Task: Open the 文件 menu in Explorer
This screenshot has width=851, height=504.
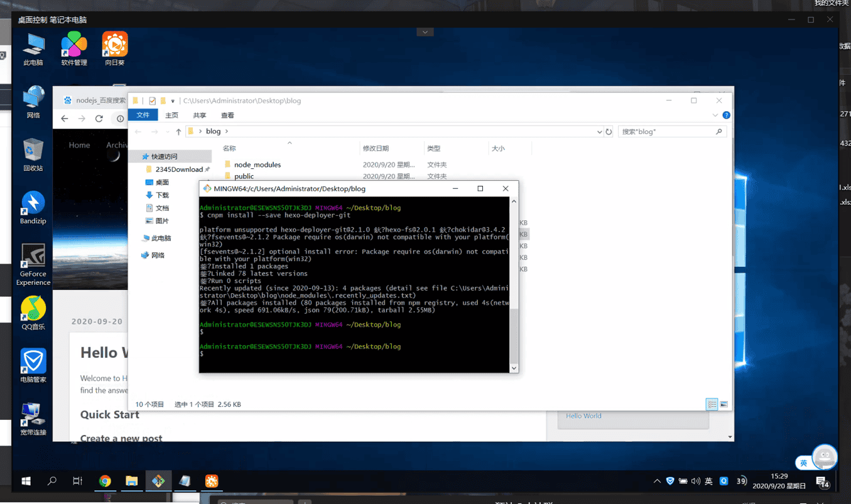Action: click(x=143, y=115)
